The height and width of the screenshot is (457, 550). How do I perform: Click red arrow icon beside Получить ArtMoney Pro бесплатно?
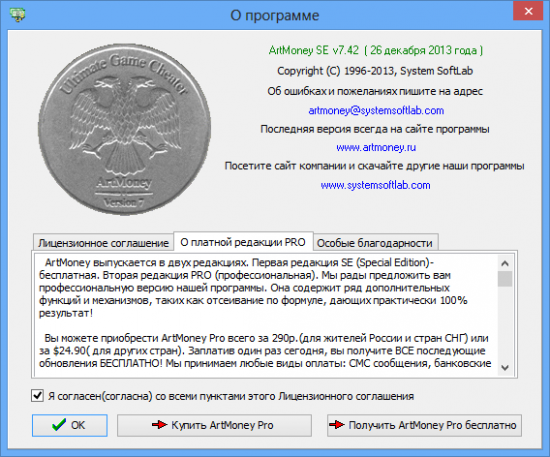[x=337, y=425]
